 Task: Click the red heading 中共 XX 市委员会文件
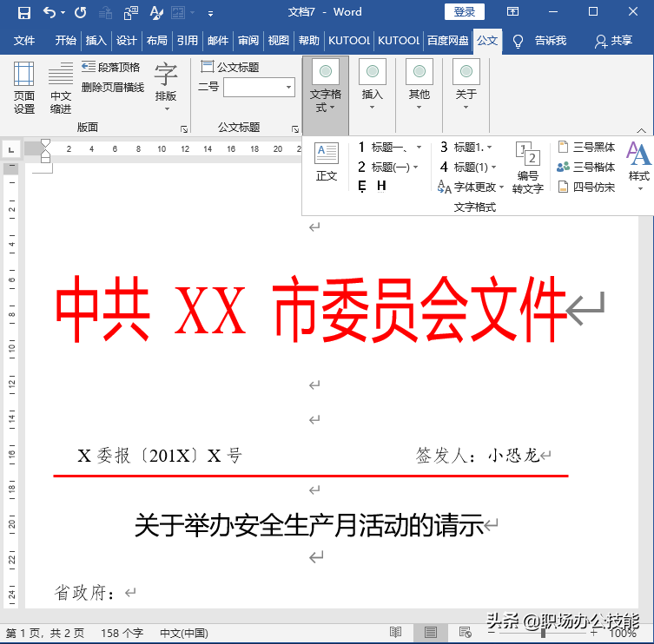[310, 310]
